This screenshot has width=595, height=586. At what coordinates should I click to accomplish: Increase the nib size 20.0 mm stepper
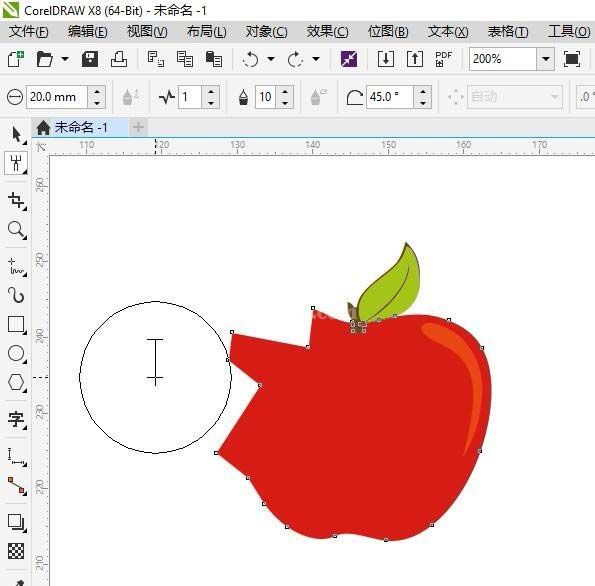(97, 91)
